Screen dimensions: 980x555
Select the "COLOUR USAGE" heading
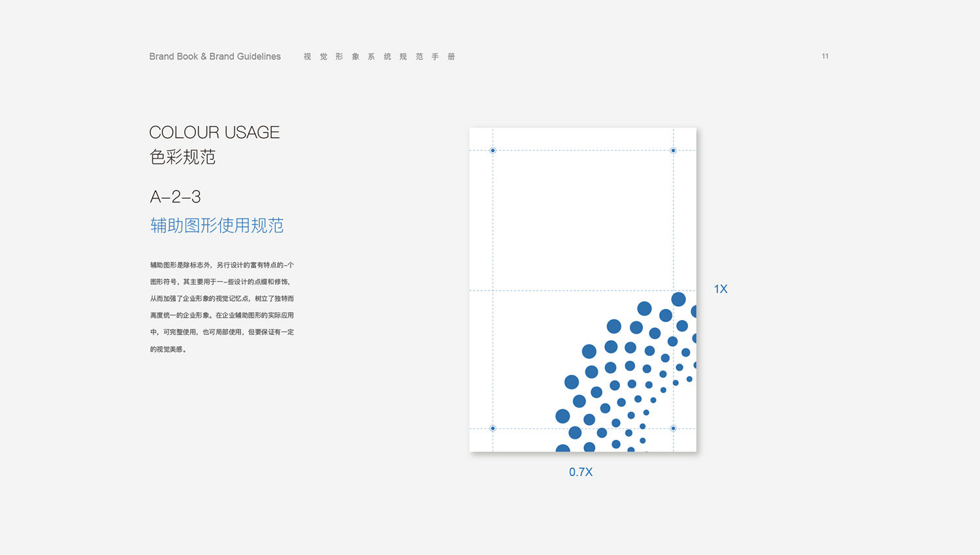pyautogui.click(x=214, y=133)
